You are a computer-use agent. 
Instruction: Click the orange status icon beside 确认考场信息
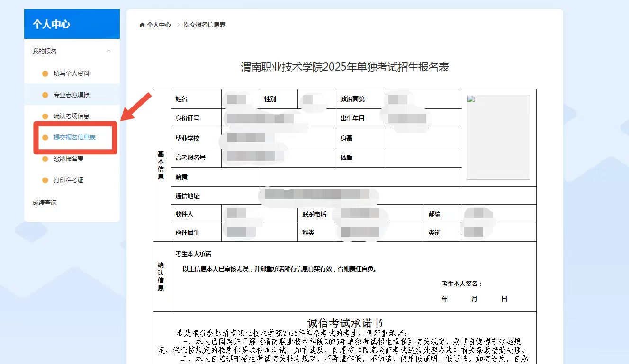point(45,116)
